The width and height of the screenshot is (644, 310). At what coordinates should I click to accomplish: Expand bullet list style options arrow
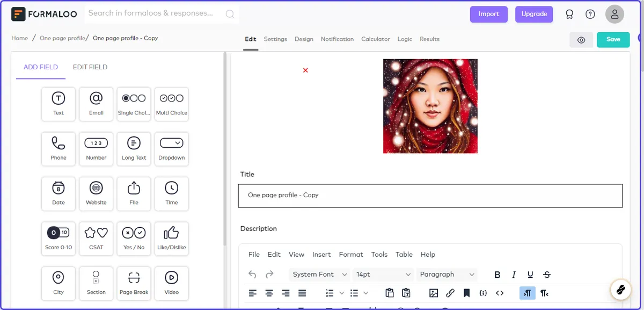(x=366, y=293)
